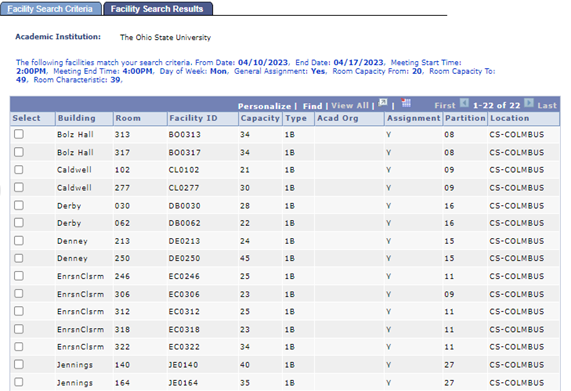Sort by Capacity column header
This screenshot has width=571, height=391.
click(260, 118)
